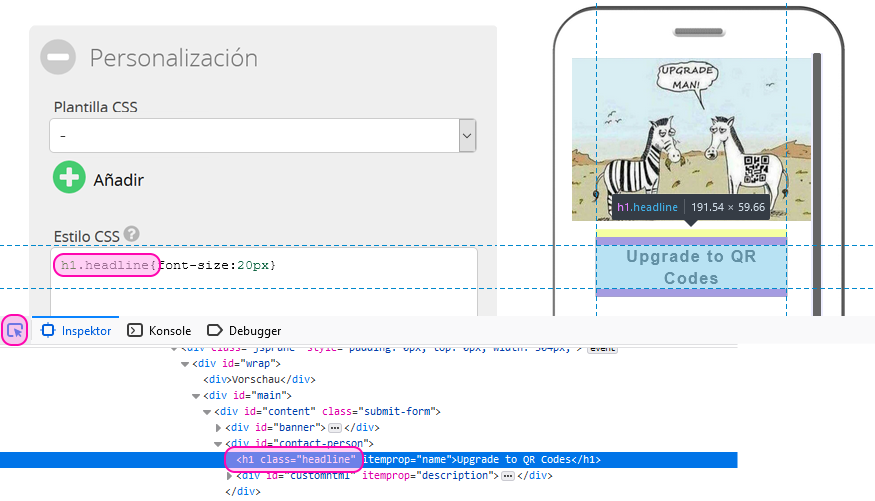This screenshot has height=501, width=875.
Task: Click the zebra cartoon banner image
Action: [691, 139]
